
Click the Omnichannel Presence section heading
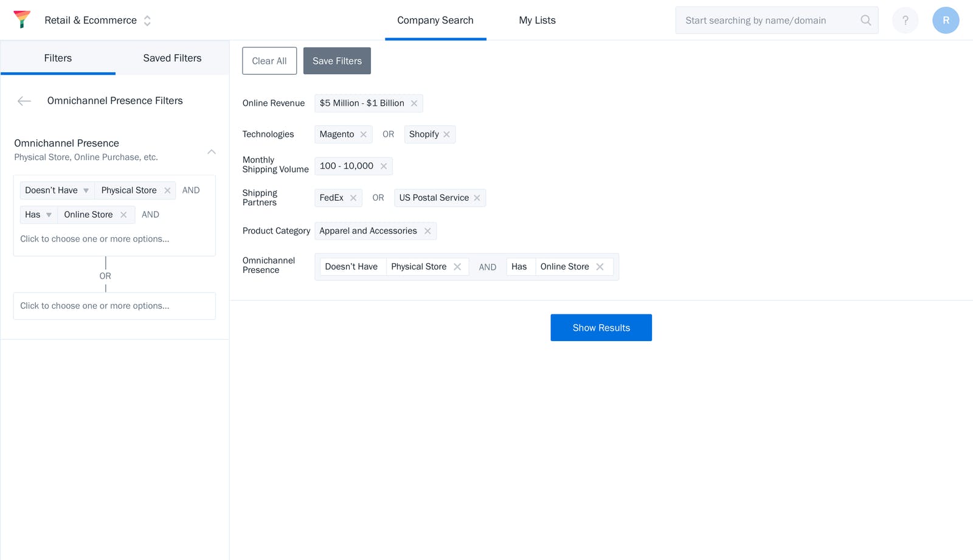pos(67,143)
